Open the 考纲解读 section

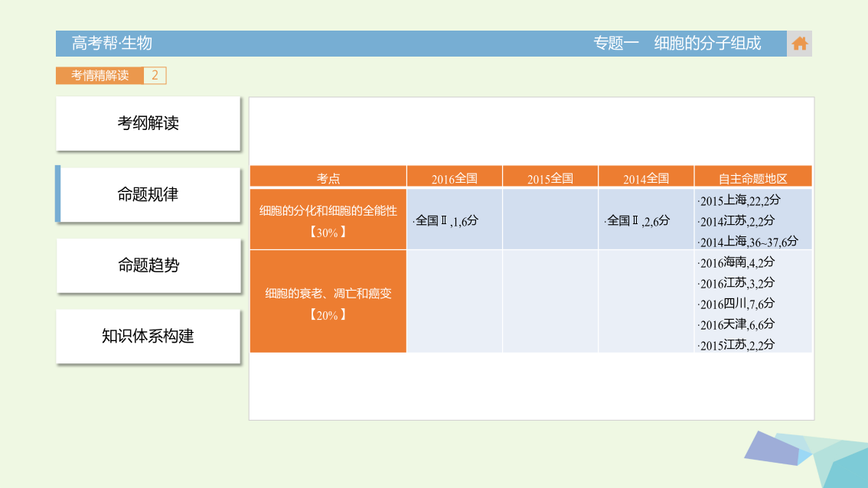coord(148,123)
